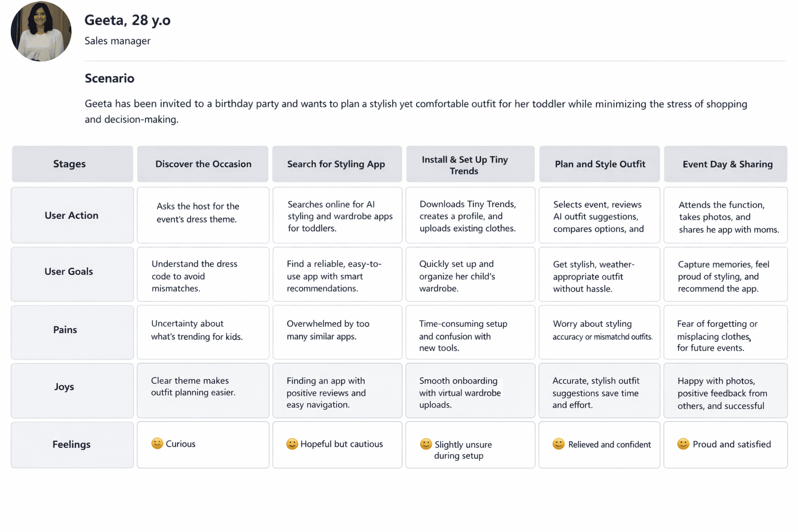798x532 pixels.
Task: Click Geeta's profile photo
Action: pos(41,32)
